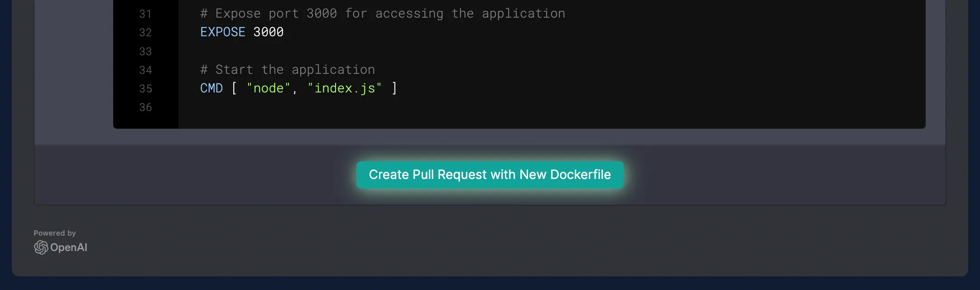The image size is (980, 290).
Task: Click the Create Pull Request with New Dockerfile button
Action: tap(490, 175)
